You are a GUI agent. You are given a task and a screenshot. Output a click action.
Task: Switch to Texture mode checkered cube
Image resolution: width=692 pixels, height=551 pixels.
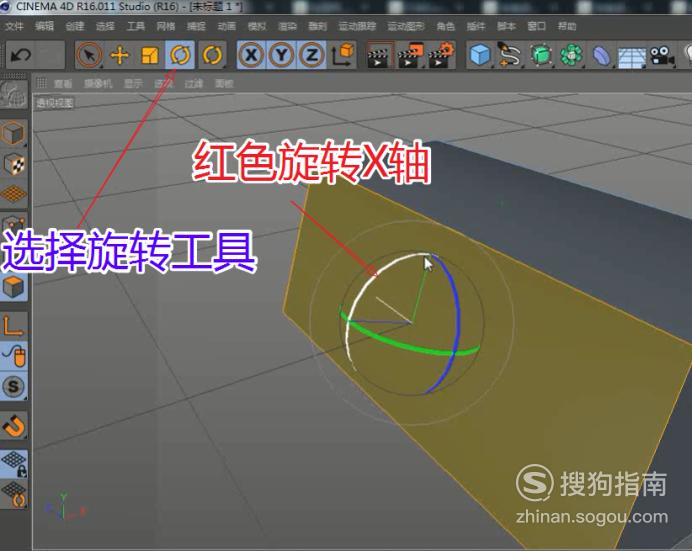(14, 164)
